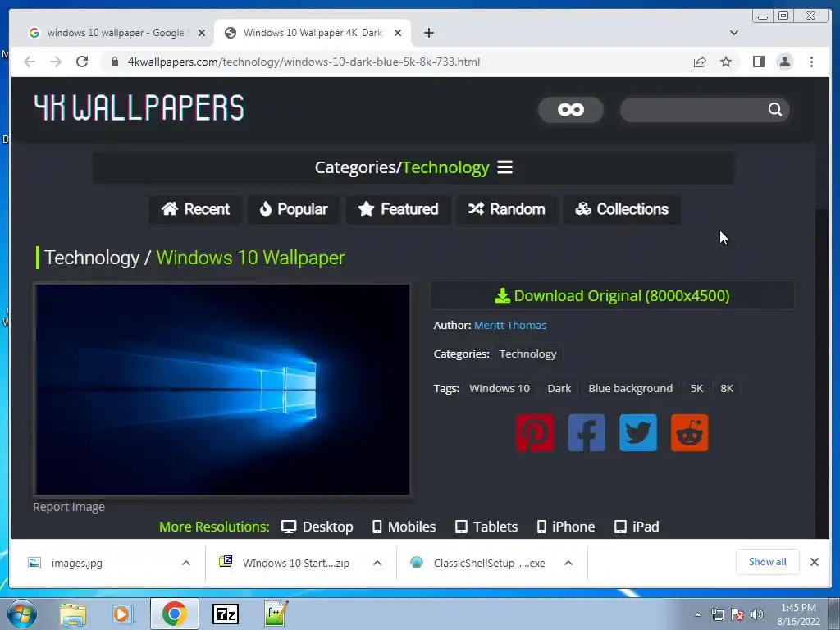Click Show all downloads button
The height and width of the screenshot is (630, 840).
coord(767,562)
